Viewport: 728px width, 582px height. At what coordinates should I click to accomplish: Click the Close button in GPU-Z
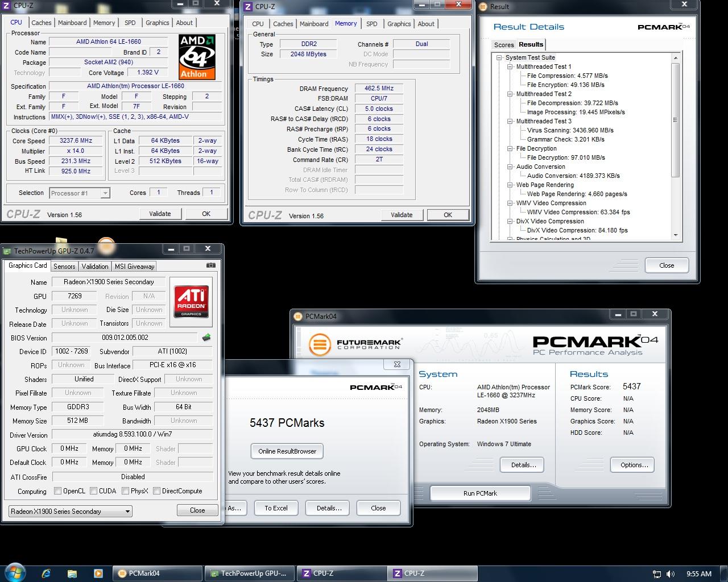[x=197, y=510]
